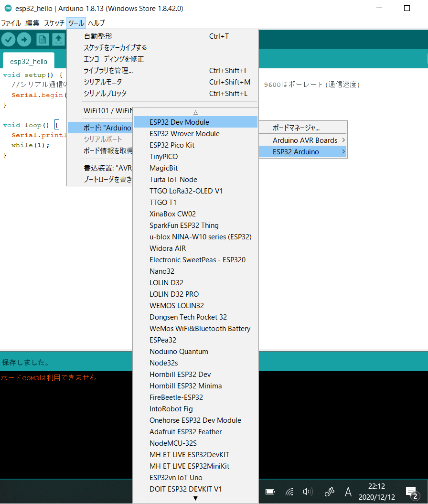The image size is (428, 504).
Task: Click the Wi-Fi network tray icon
Action: click(289, 492)
